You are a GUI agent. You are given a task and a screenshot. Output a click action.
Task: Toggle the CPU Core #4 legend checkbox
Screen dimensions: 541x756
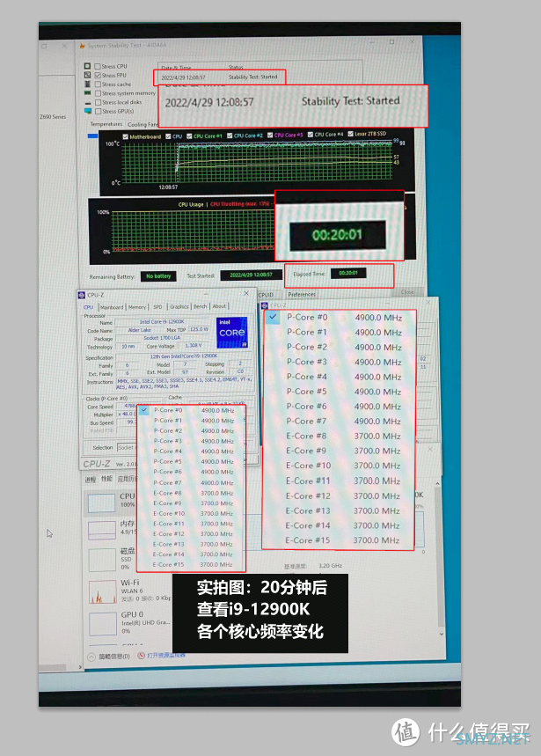click(x=311, y=135)
